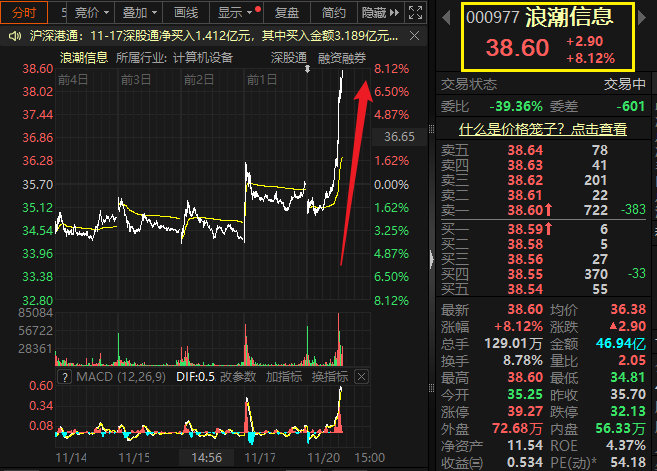Viewport: 657px width, 471px height.
Task: Click the PE(动) value 54.18
Action: (x=628, y=462)
